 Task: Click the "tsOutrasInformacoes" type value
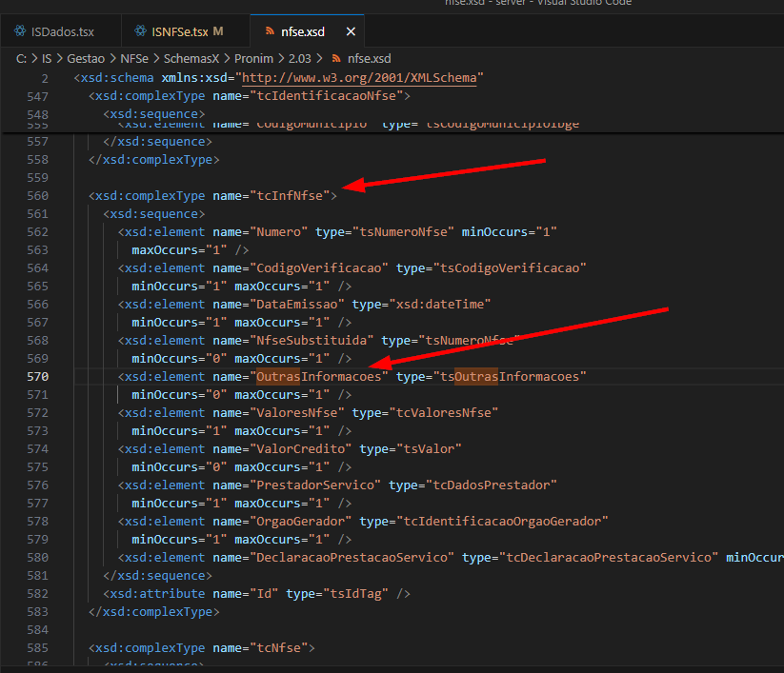click(510, 377)
